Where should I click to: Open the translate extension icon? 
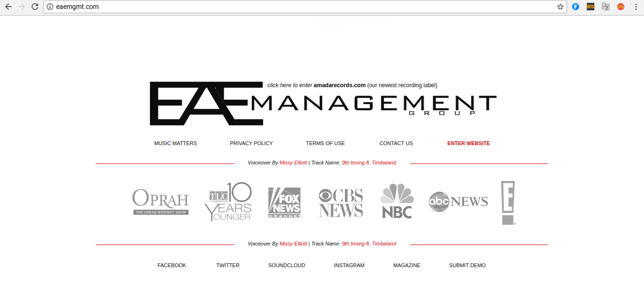click(x=606, y=7)
